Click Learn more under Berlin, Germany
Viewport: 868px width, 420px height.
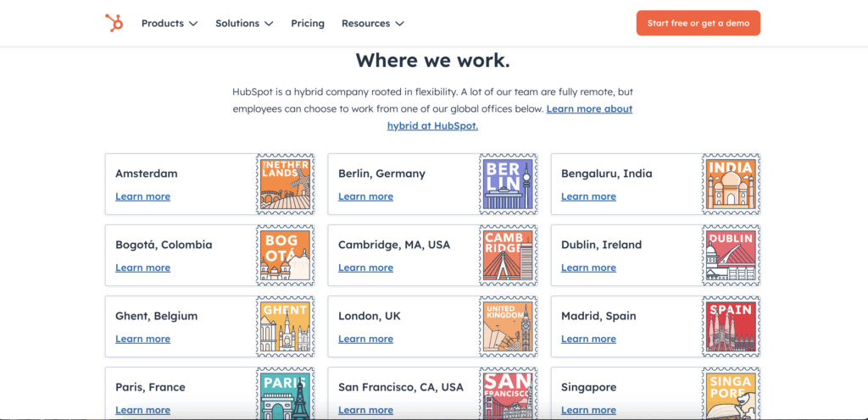tap(366, 196)
